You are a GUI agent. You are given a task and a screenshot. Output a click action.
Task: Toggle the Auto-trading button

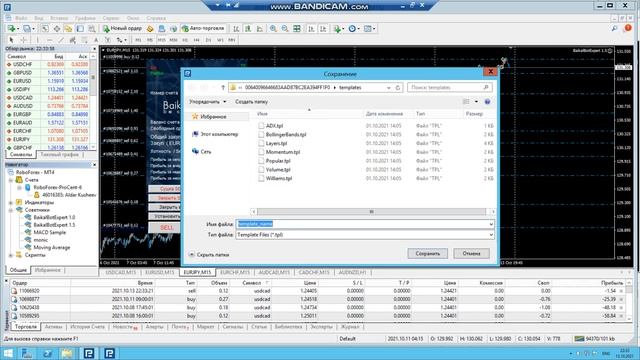click(x=203, y=29)
